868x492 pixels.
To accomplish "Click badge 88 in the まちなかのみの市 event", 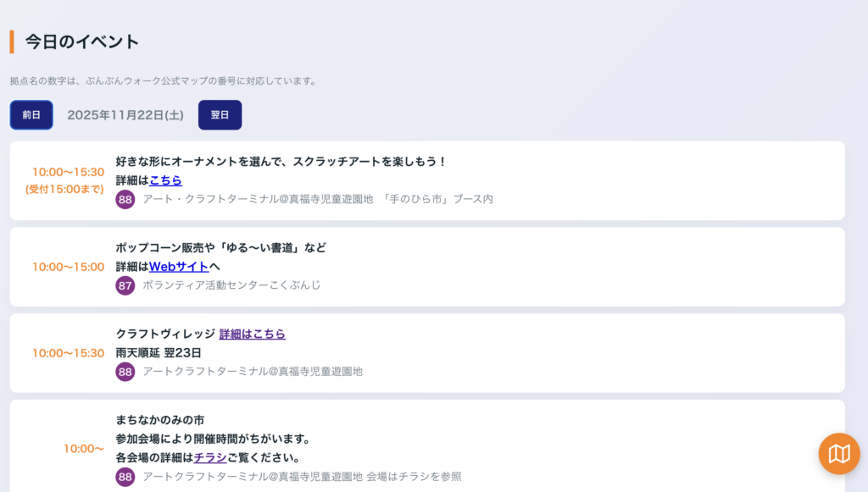I will [125, 477].
